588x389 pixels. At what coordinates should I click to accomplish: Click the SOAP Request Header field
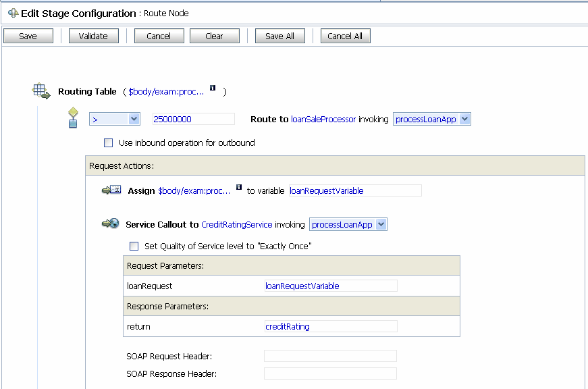pos(330,356)
